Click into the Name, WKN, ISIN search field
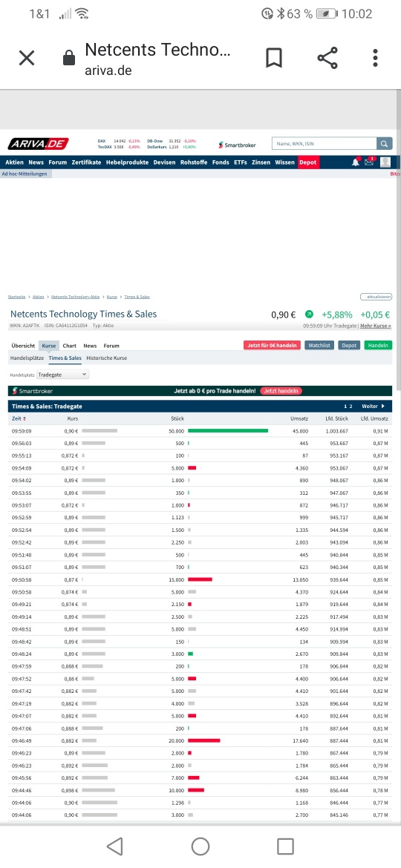This screenshot has width=401, height=868. point(325,144)
